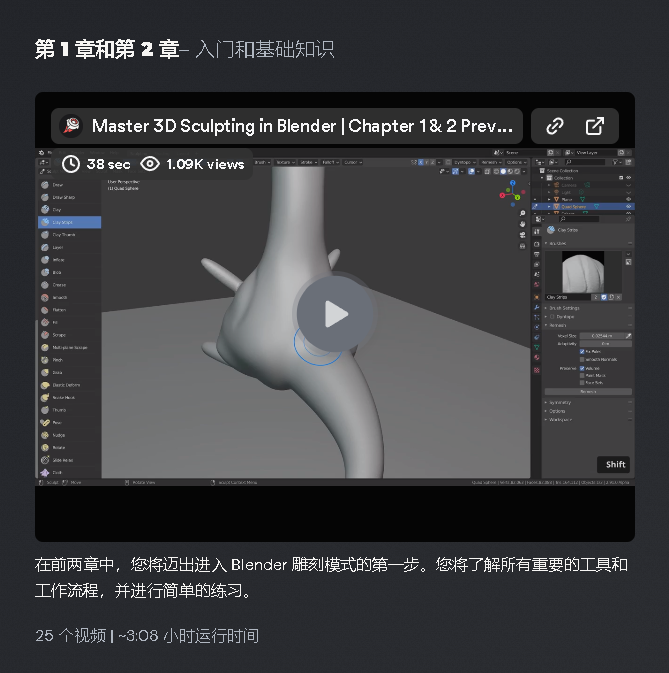Image resolution: width=669 pixels, height=673 pixels.
Task: Select the Draw brush in sculpt toolbar
Action: click(70, 185)
